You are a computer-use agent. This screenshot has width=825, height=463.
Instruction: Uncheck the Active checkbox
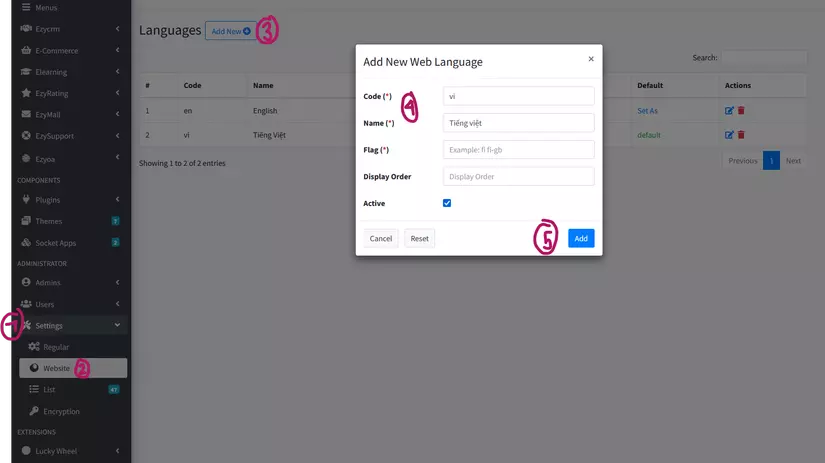(447, 203)
